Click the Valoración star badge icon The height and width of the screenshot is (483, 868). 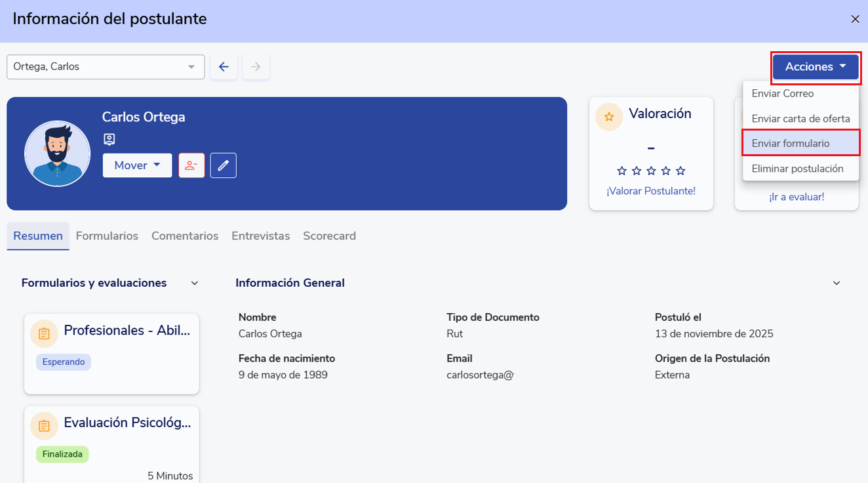coord(609,117)
